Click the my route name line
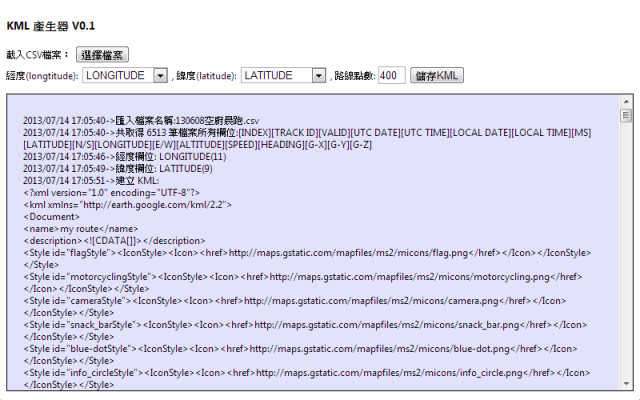Screen dimensions: 640x400 pos(81,229)
